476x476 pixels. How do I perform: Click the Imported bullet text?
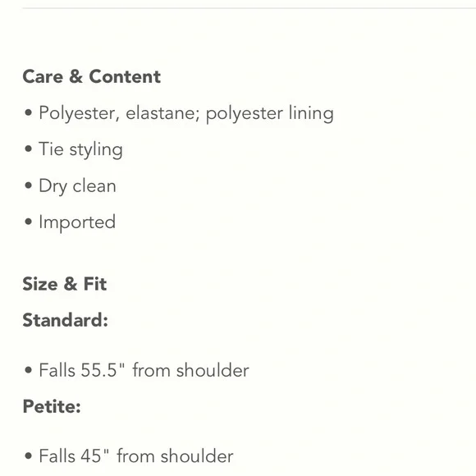tap(77, 222)
